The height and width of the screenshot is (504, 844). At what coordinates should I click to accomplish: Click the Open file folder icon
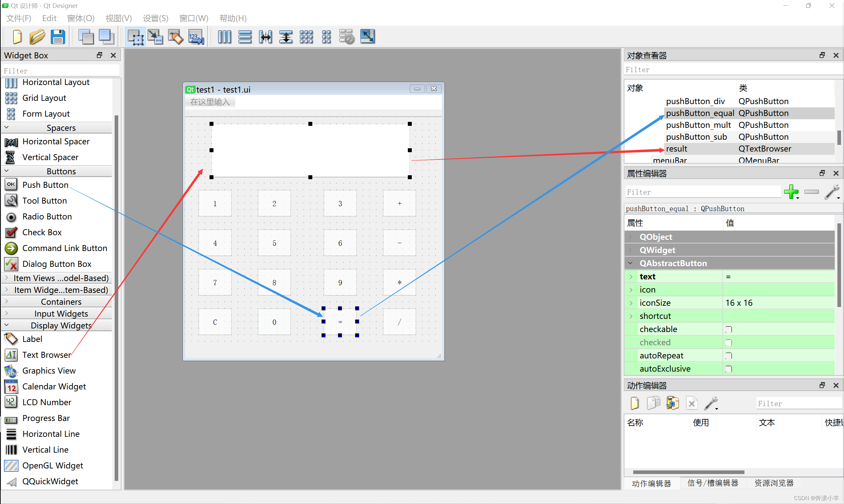click(x=37, y=37)
